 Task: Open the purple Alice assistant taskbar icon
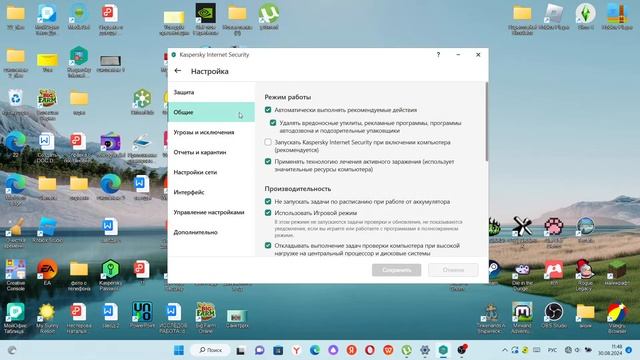[333, 350]
